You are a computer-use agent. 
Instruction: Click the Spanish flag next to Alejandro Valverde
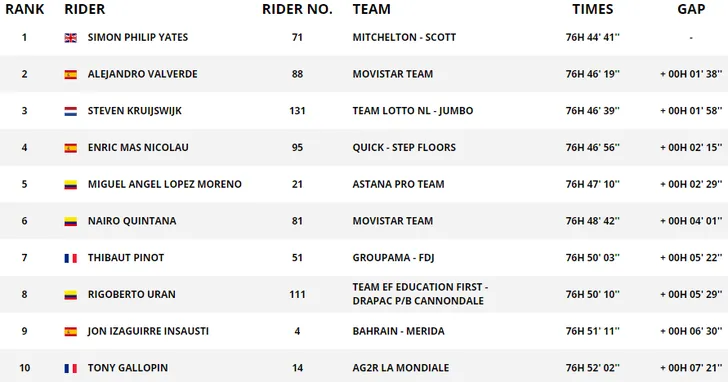71,75
